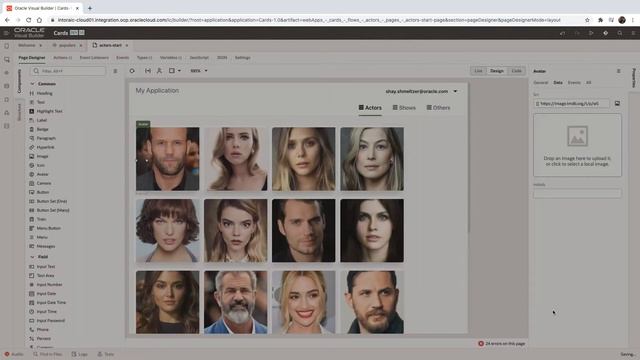
Task: Click the user role person icon in toolbar
Action: pyautogui.click(x=160, y=71)
